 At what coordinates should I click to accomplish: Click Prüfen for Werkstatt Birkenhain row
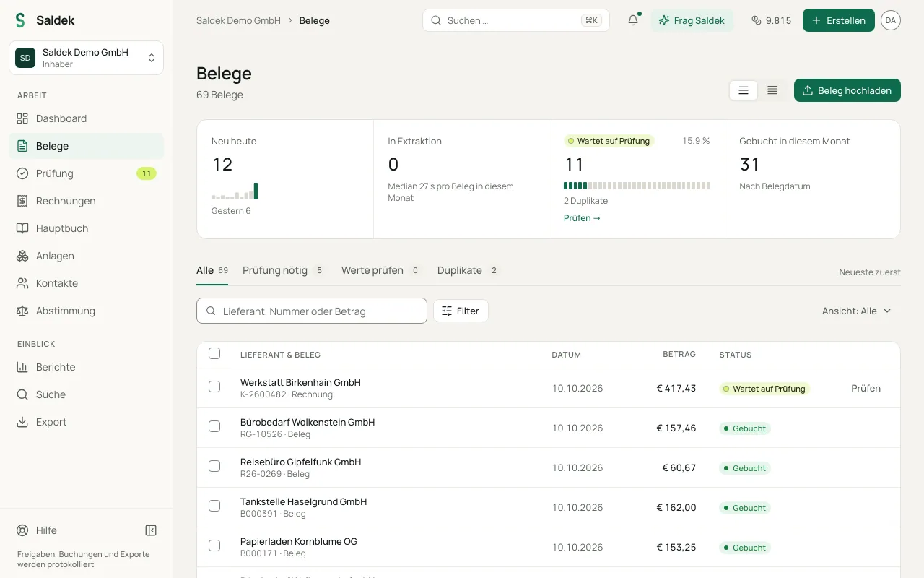(x=866, y=389)
